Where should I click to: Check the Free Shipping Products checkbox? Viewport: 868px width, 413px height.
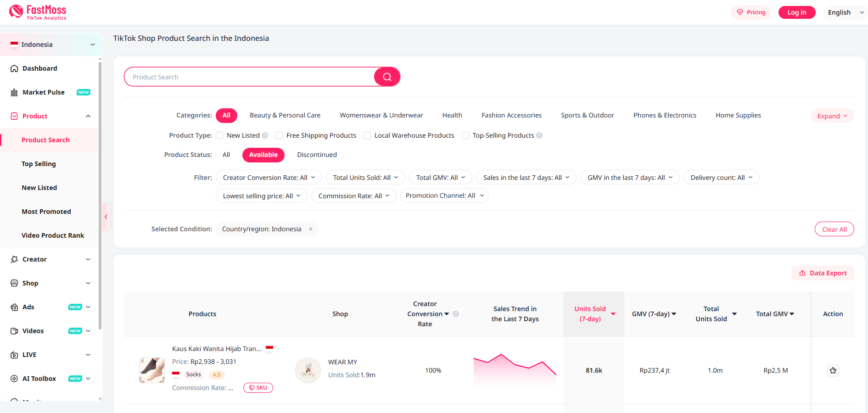(x=279, y=135)
